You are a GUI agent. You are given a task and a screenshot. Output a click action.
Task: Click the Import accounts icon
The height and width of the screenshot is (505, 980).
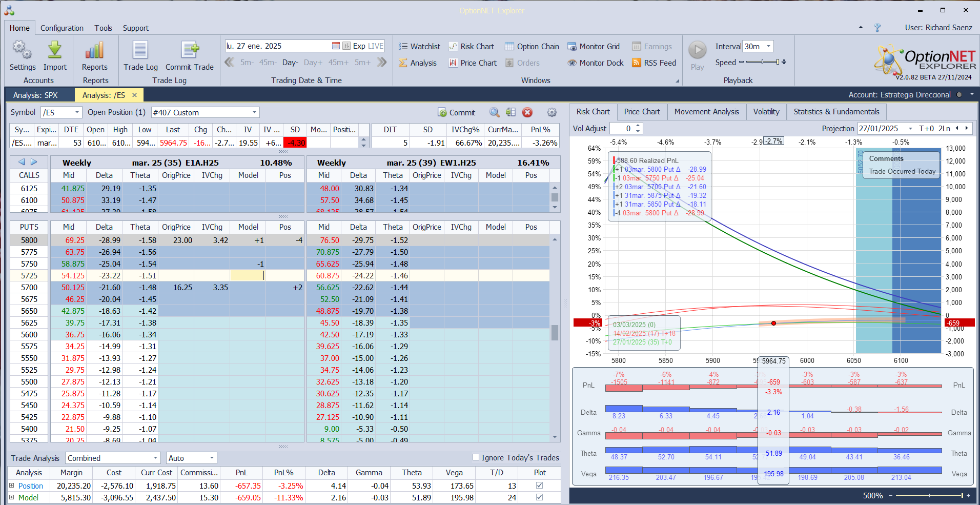[x=55, y=56]
